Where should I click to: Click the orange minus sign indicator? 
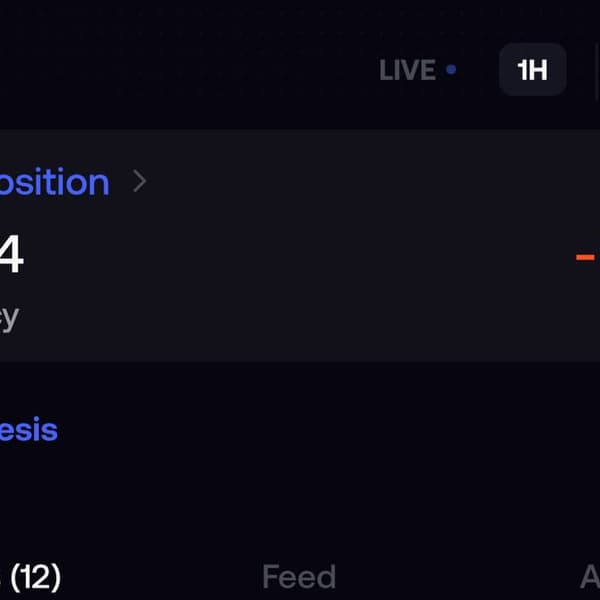click(585, 257)
